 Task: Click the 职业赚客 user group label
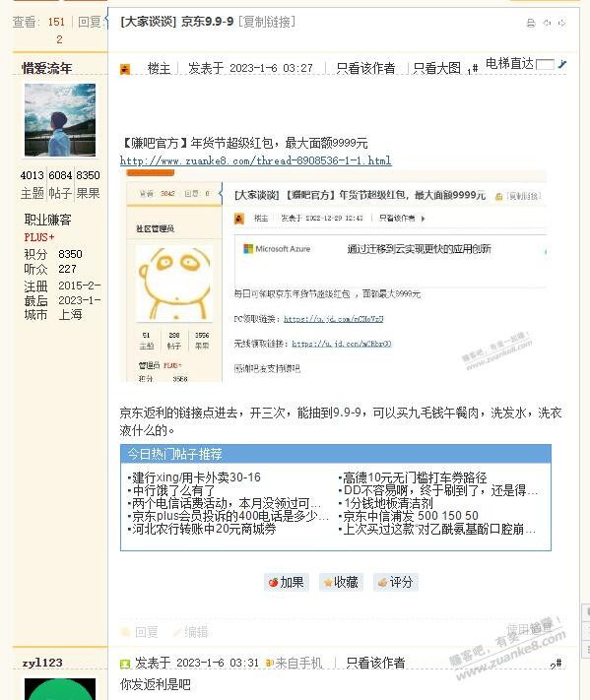48,220
